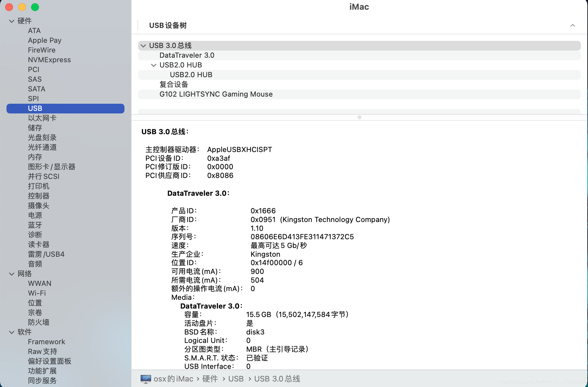Viewport: 588px width, 387px height.
Task: Select 储存 in the sidebar
Action: click(x=35, y=128)
